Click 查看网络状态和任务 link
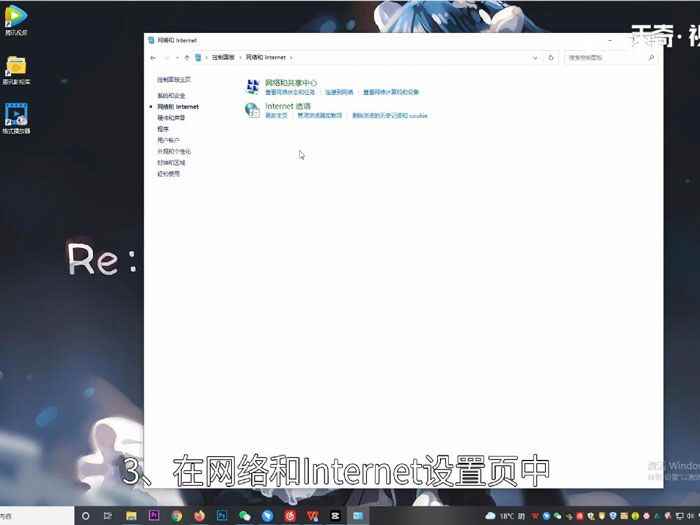This screenshot has width=700, height=525. coord(290,92)
